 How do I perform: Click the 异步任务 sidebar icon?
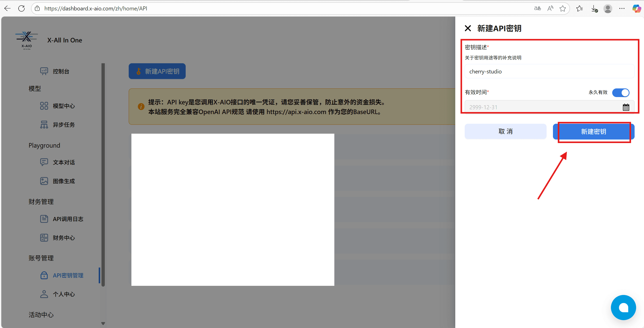[44, 125]
